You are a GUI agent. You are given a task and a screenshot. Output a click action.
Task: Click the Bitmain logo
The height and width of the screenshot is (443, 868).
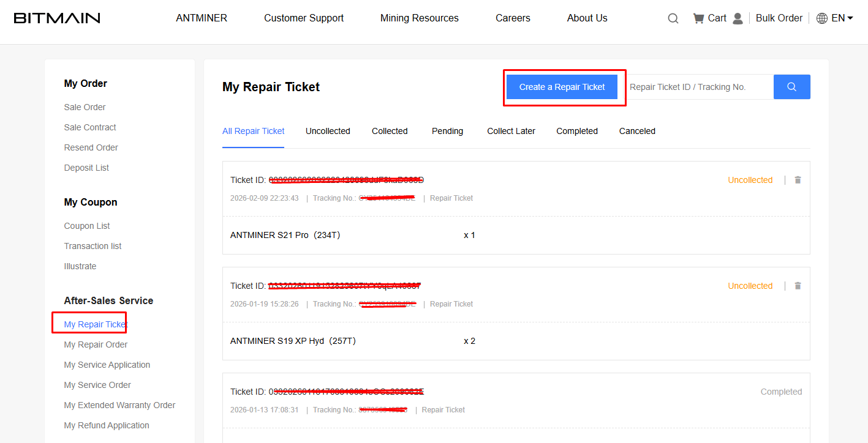[57, 18]
